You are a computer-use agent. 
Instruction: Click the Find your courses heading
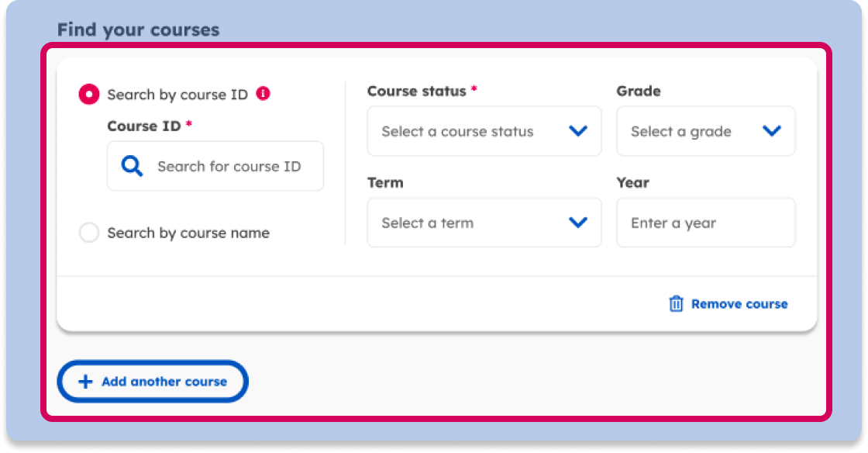[138, 30]
